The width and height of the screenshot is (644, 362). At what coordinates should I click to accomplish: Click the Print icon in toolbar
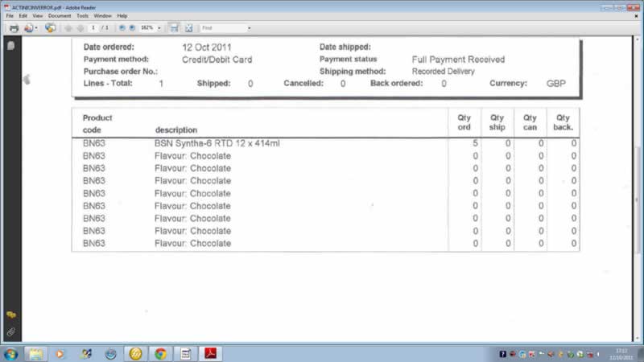(14, 27)
